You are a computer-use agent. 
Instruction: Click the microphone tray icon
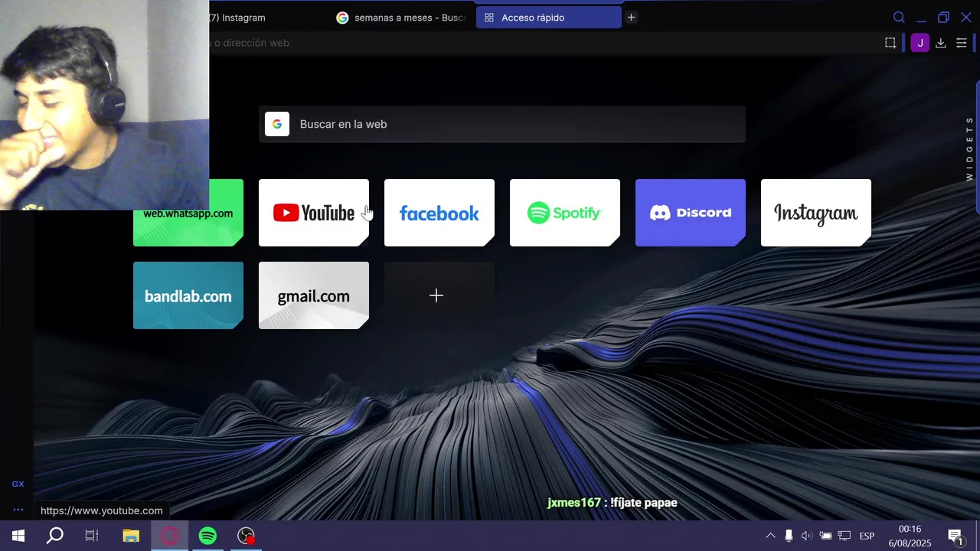pyautogui.click(x=789, y=536)
